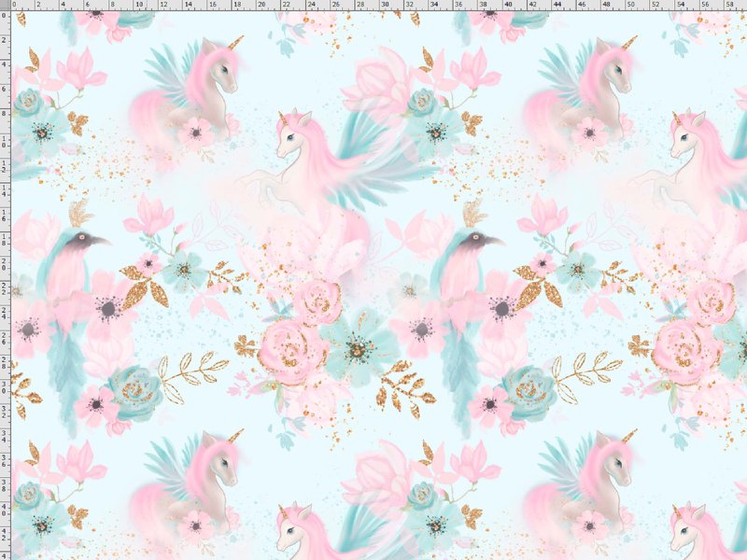Click the 58 mark on the horizontal ruler

pos(730,5)
